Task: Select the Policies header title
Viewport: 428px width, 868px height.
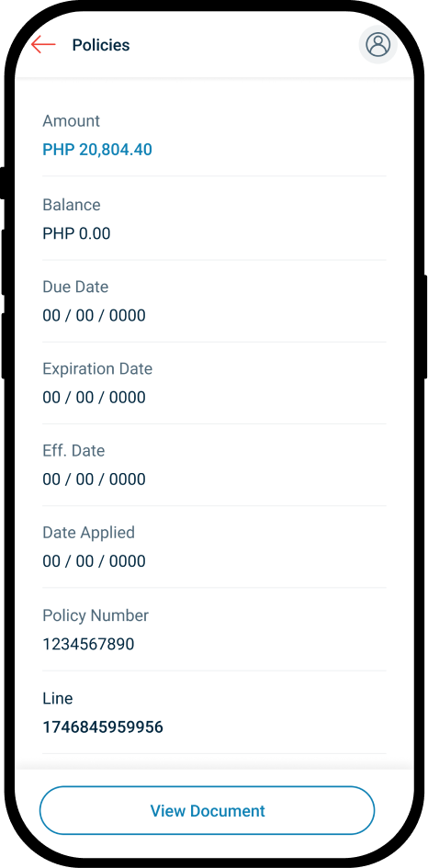Action: point(101,45)
